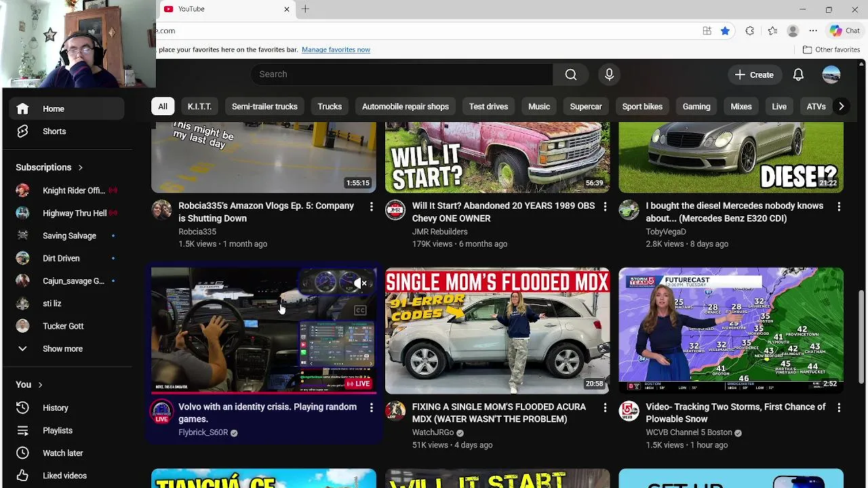
Task: Select the Music filter chip
Action: coord(539,106)
